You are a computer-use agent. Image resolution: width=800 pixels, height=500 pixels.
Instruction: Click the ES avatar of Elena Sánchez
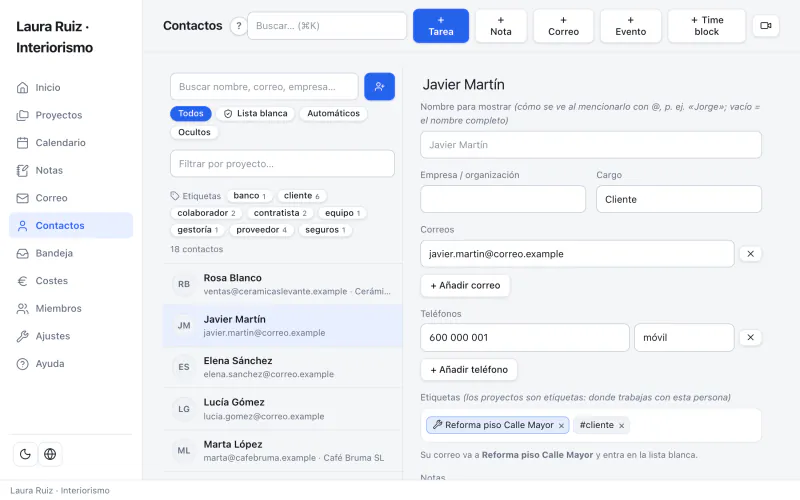tap(184, 367)
